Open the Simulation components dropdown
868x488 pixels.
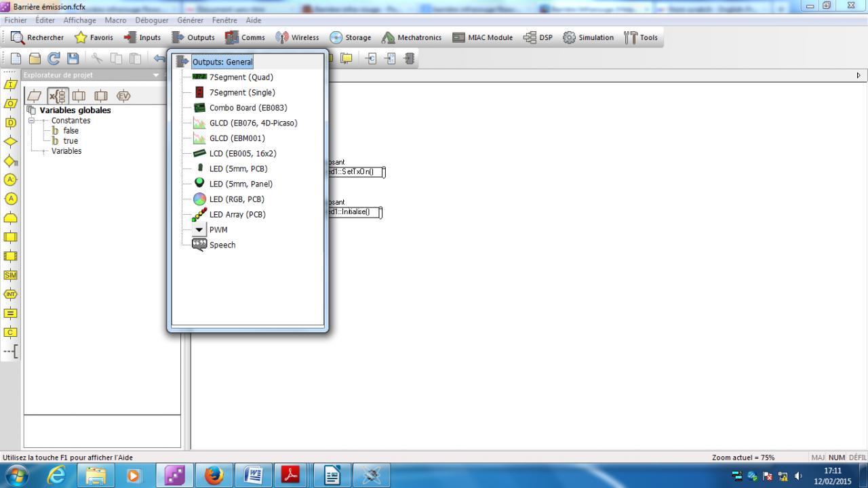pyautogui.click(x=589, y=38)
